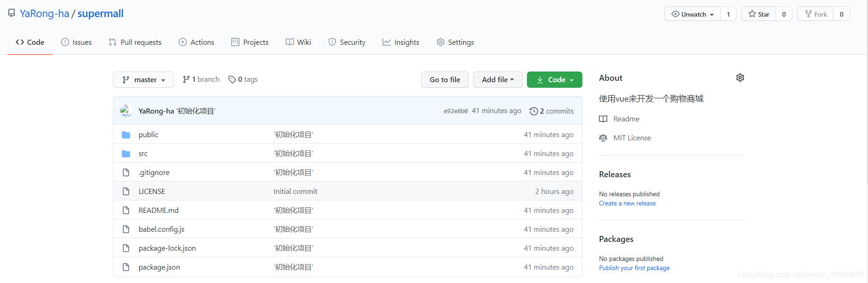Click the MIT License scale icon
The height and width of the screenshot is (283, 868).
[603, 138]
